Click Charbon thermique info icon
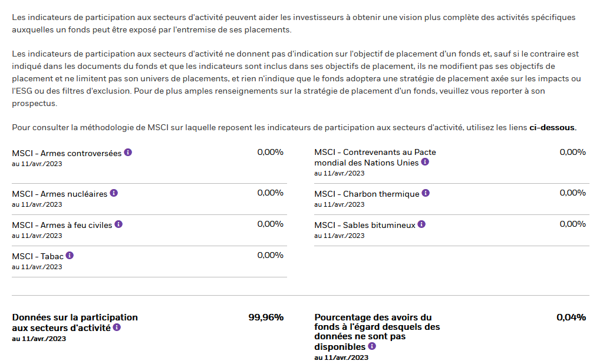The height and width of the screenshot is (364, 616). [x=426, y=193]
